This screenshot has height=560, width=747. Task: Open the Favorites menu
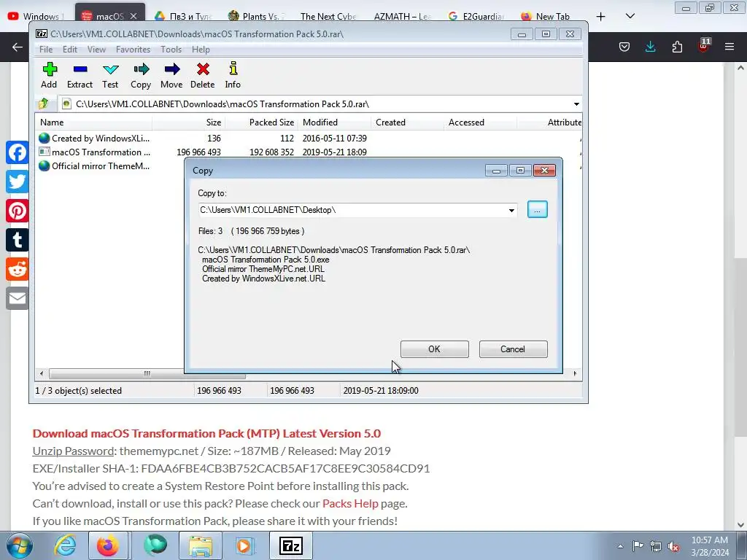point(133,49)
